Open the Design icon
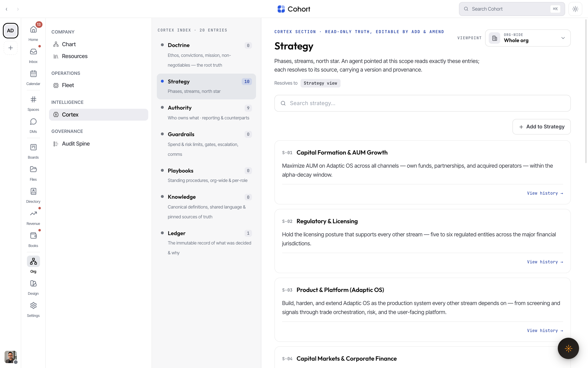Viewport: 588px width, 368px height. pos(33,284)
